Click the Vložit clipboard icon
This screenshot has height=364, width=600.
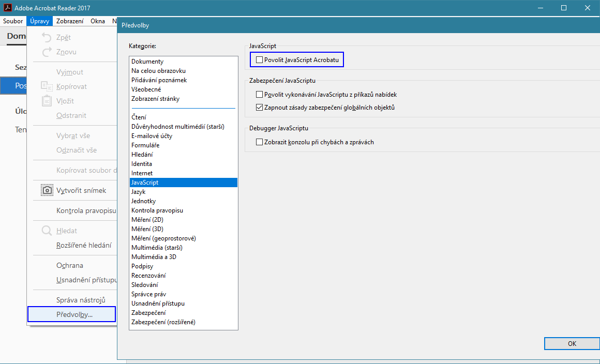click(47, 101)
